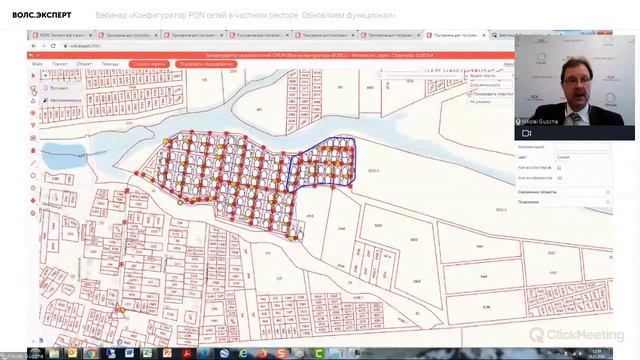640x360 pixels.
Task: Close the ВОЛС Эксперт browser tab
Action: tap(90, 36)
